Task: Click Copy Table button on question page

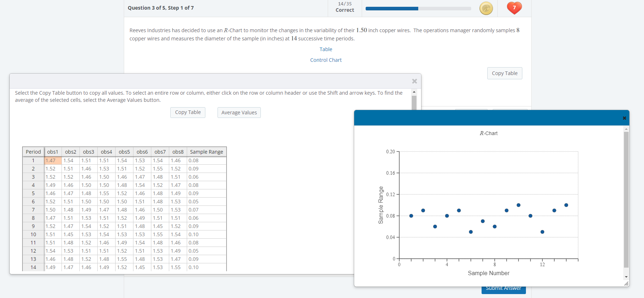Action: 504,73
